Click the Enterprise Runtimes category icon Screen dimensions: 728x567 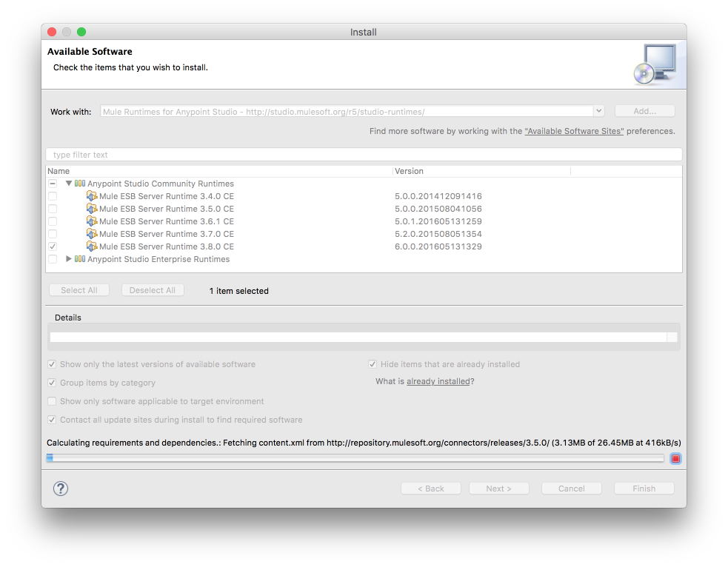(80, 259)
